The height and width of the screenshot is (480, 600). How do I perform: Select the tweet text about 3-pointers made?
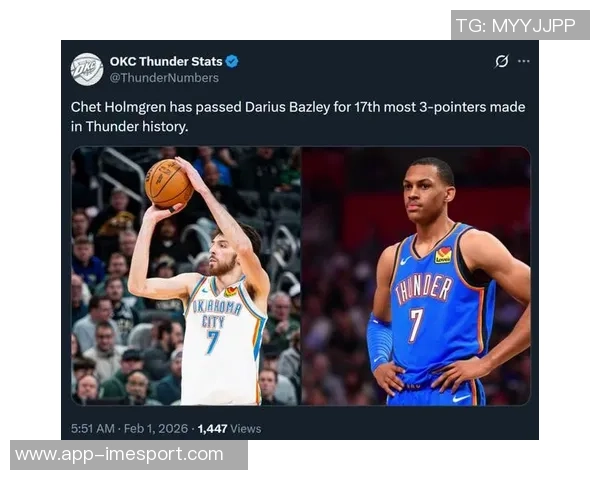tap(298, 117)
